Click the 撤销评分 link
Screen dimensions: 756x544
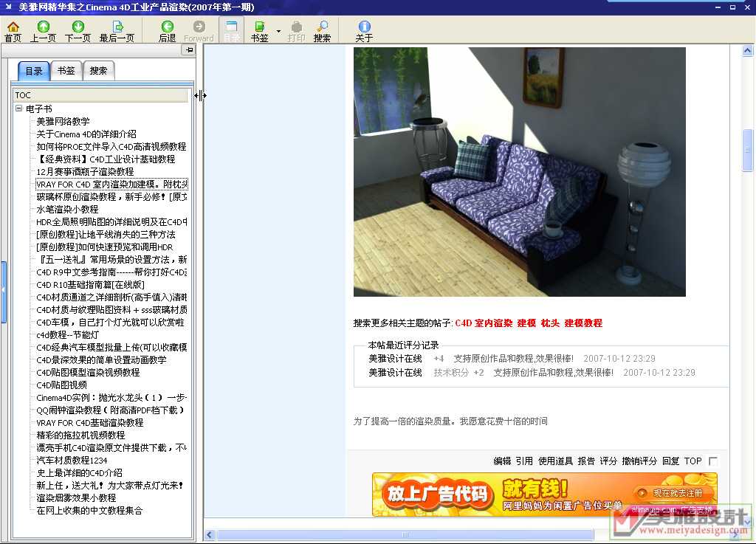pos(639,461)
